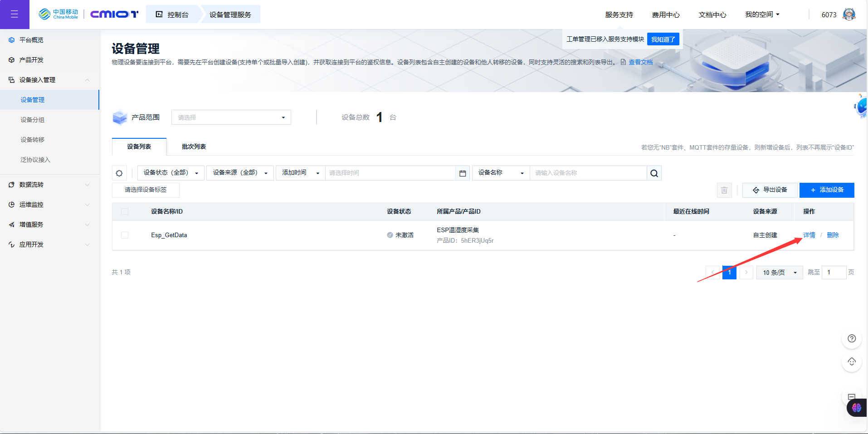Click the search magnifier icon
This screenshot has width=868, height=434.
point(653,173)
